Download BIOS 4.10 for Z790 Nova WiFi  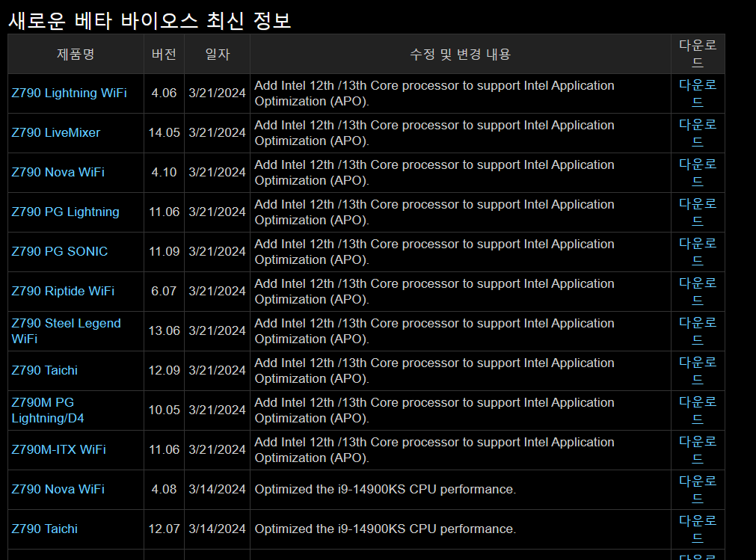click(698, 172)
